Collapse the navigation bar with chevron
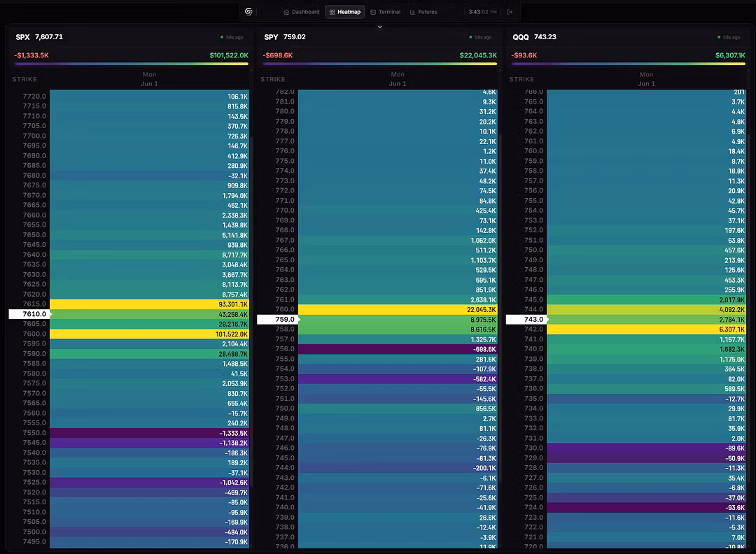This screenshot has width=756, height=554. coord(380,27)
